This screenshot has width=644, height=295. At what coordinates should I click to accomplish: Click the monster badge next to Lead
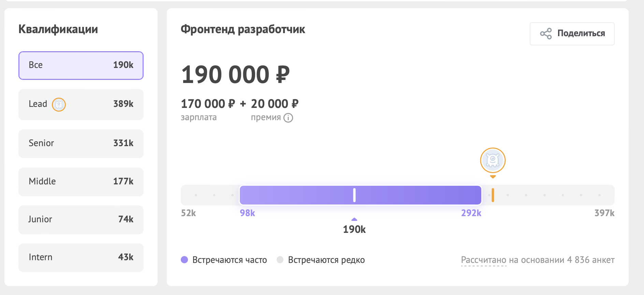point(59,104)
